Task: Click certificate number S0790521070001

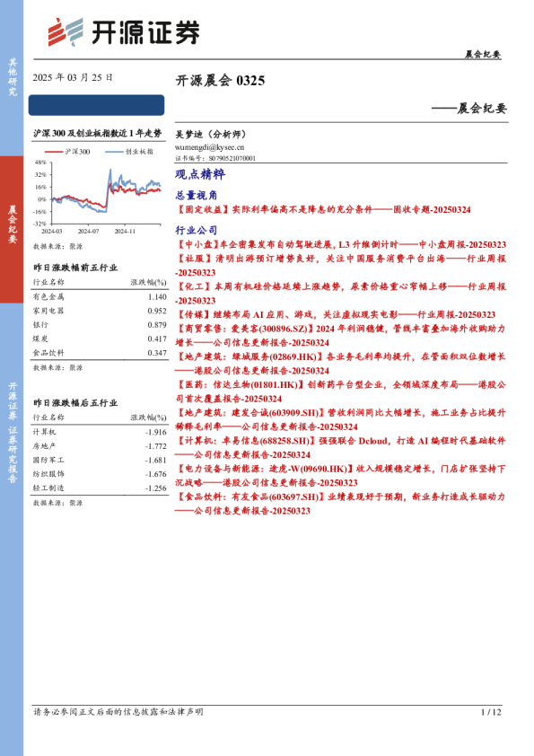Action: [x=232, y=158]
